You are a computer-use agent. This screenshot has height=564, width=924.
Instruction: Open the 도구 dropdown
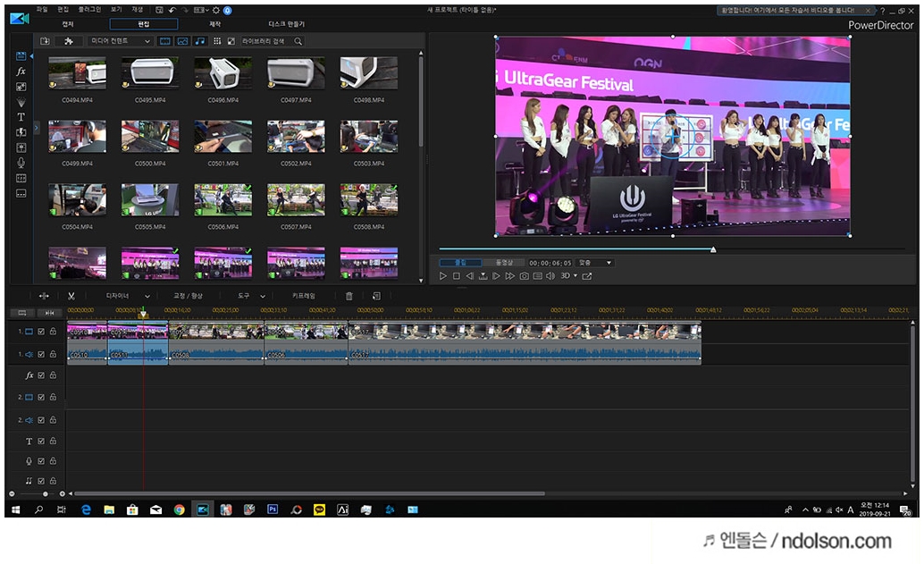tap(252, 296)
